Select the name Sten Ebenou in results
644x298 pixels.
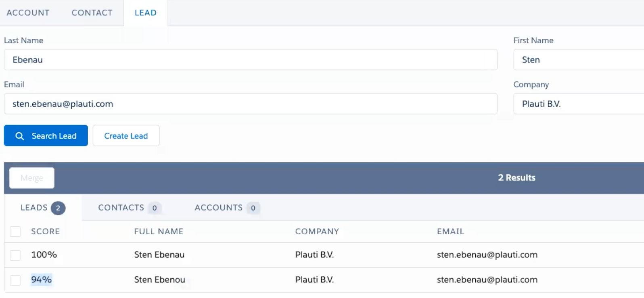coord(160,279)
